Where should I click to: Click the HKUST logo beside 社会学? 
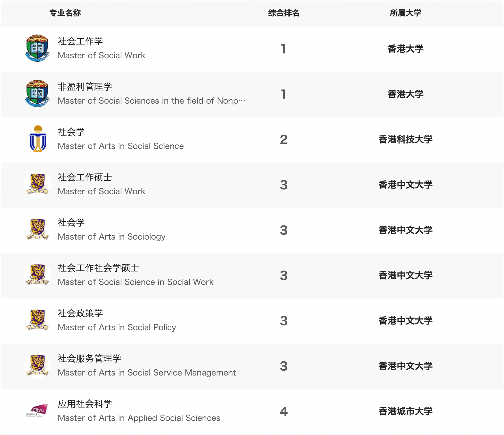point(38,139)
